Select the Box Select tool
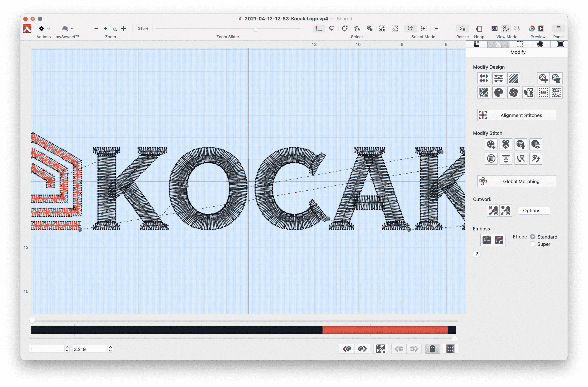Screen dimensions: 588x387 coord(319,28)
